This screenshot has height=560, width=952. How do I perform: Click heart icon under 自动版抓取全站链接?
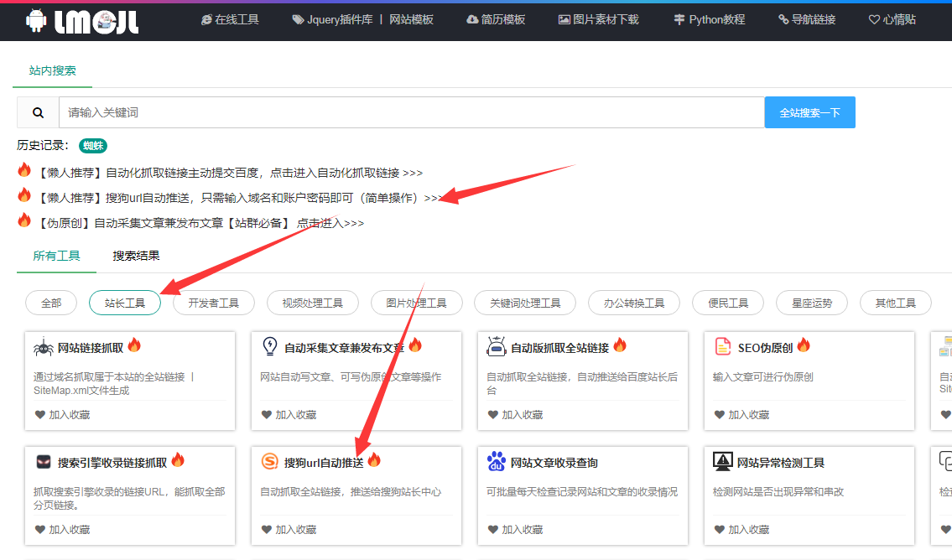point(493,415)
